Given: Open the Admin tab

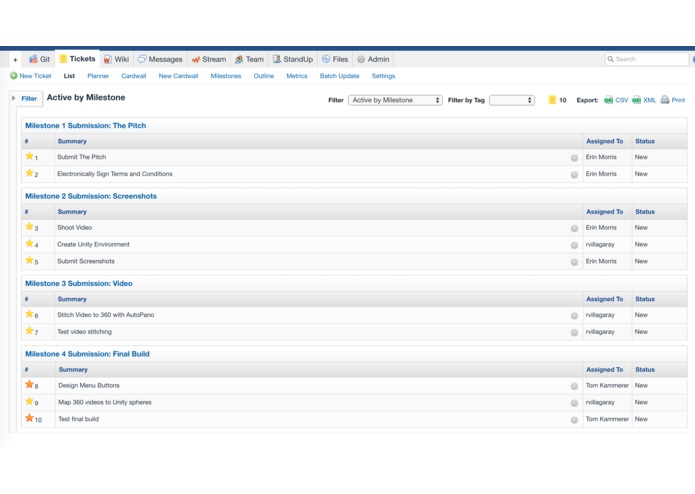Looking at the screenshot, I should (x=373, y=59).
